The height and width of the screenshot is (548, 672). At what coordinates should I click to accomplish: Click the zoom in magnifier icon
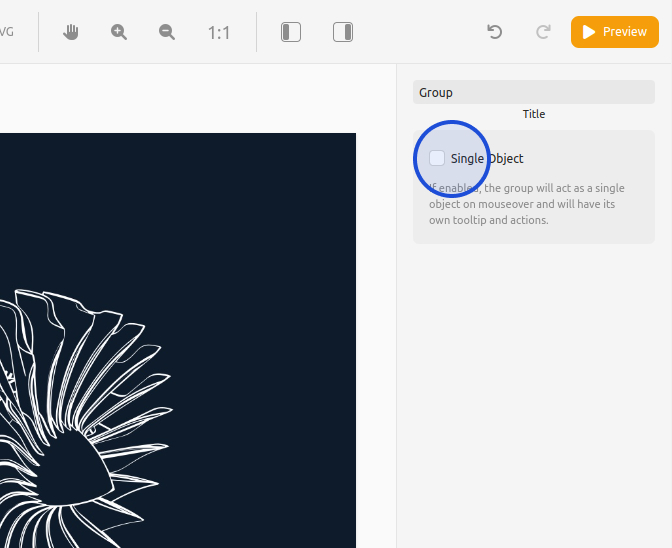119,32
